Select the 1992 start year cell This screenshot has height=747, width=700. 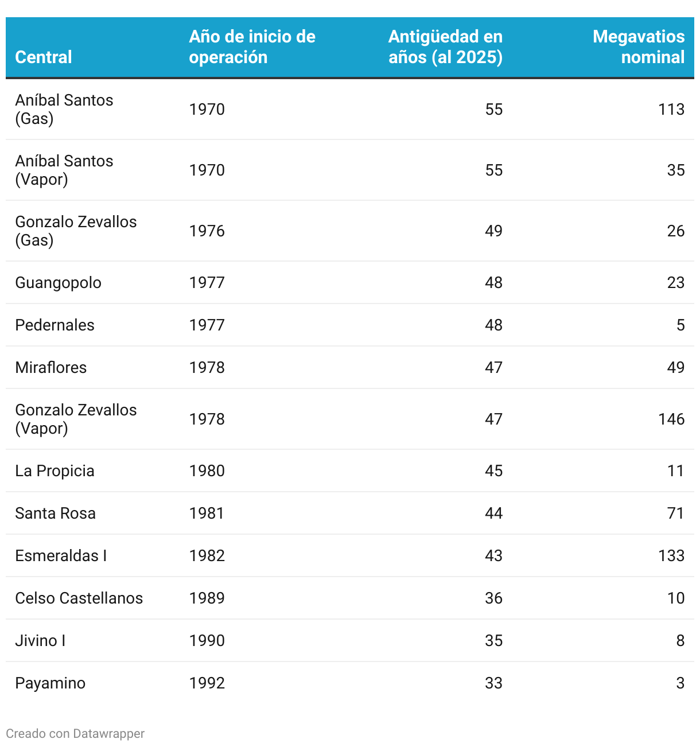click(x=207, y=683)
